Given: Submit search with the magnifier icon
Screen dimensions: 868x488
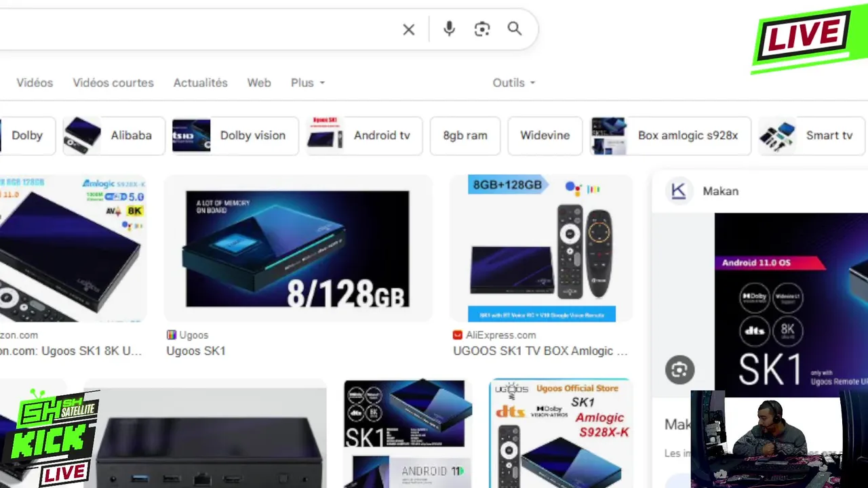Looking at the screenshot, I should pyautogui.click(x=515, y=28).
